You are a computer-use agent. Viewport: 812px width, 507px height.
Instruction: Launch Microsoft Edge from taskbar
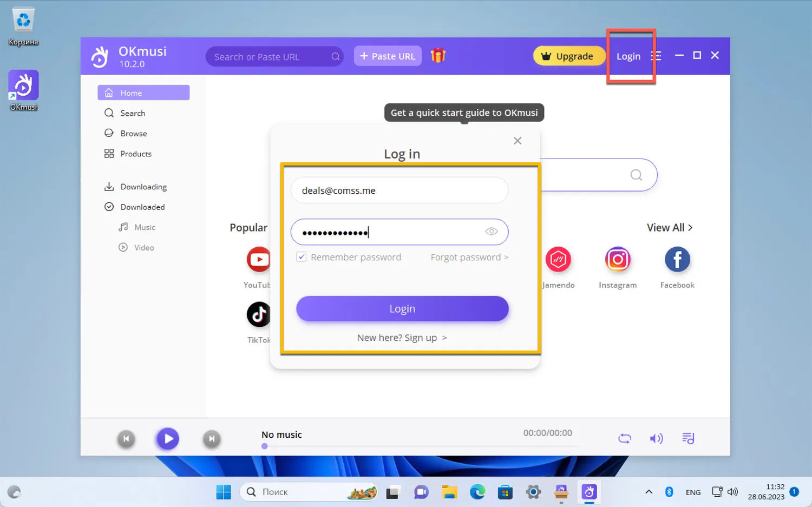(x=477, y=492)
